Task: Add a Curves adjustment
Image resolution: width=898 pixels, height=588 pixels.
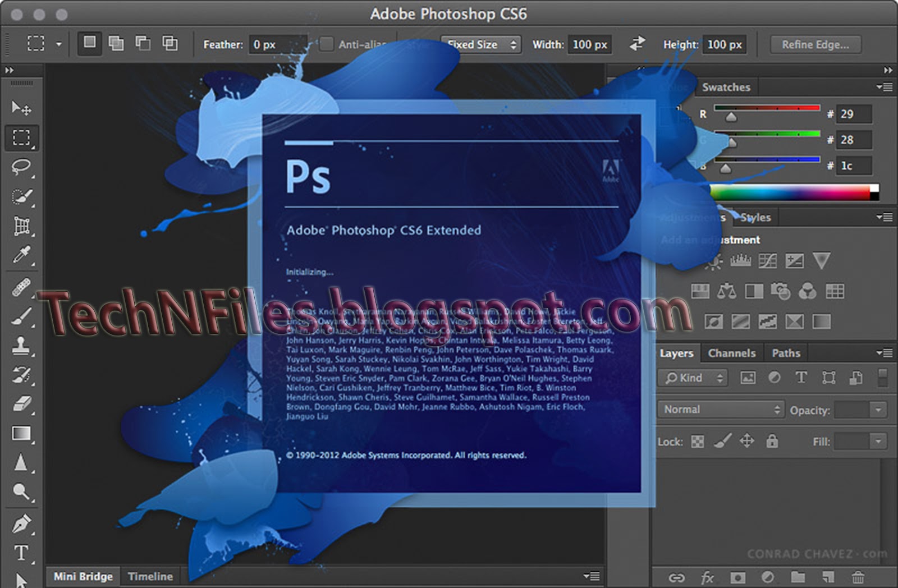Action: pyautogui.click(x=767, y=260)
